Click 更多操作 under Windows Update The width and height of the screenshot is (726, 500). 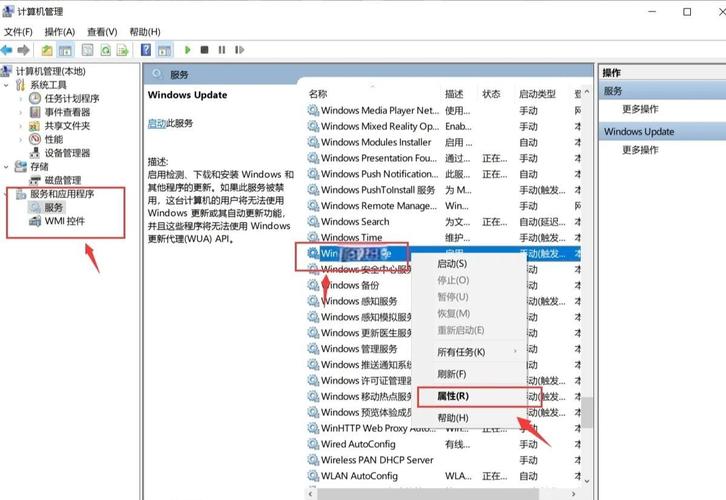click(x=640, y=150)
